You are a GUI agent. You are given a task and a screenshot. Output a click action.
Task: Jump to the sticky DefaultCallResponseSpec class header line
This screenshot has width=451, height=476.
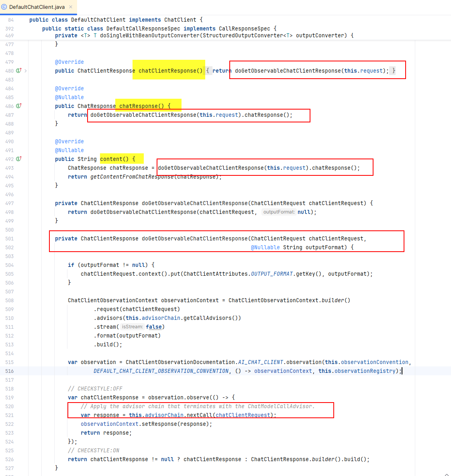tap(159, 28)
